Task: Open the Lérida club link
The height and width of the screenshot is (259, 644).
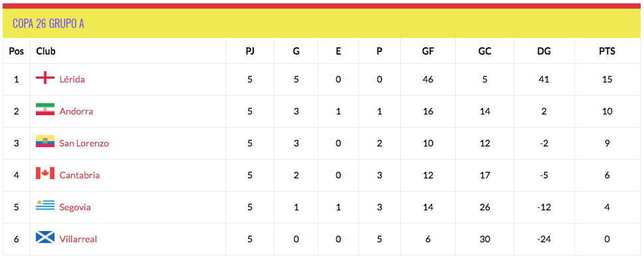Action: [x=72, y=79]
